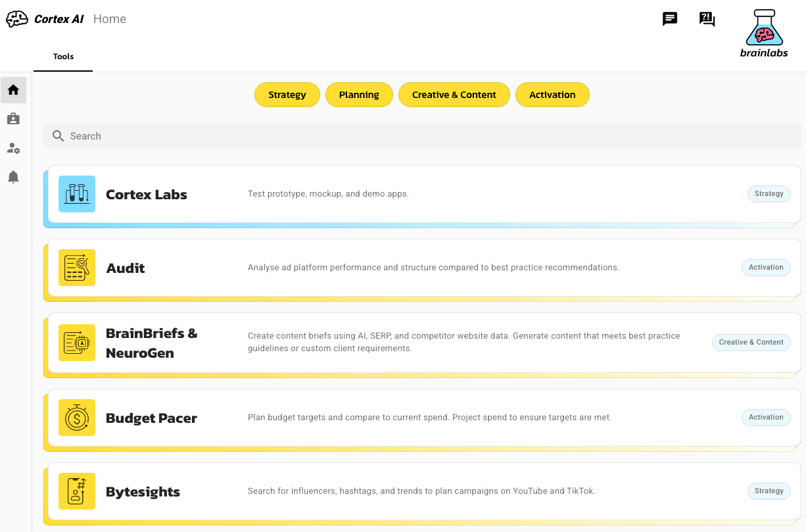The width and height of the screenshot is (806, 532).
Task: Filter tools by Activation
Action: click(x=552, y=95)
